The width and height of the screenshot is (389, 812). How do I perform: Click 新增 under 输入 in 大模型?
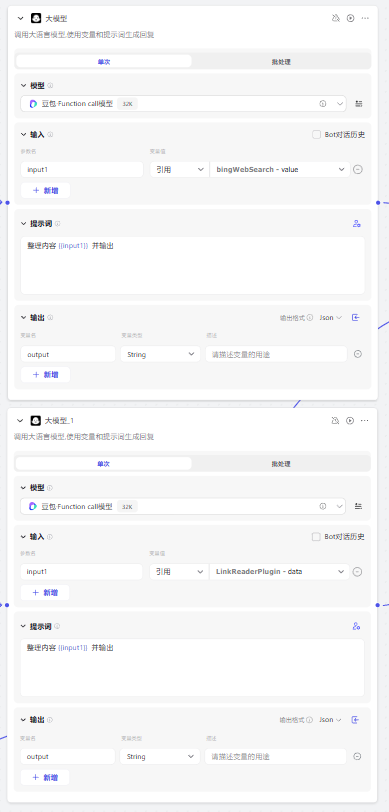[46, 190]
